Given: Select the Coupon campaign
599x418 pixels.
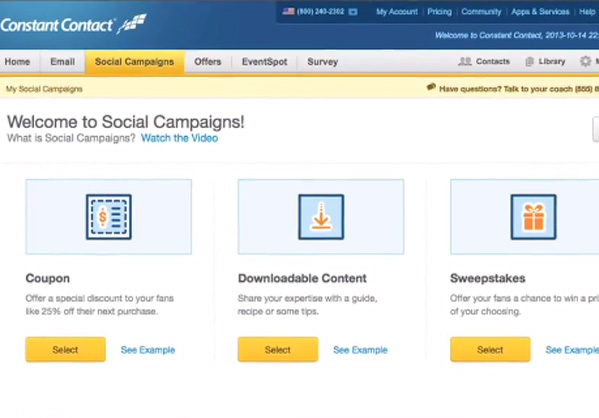Looking at the screenshot, I should click(66, 349).
